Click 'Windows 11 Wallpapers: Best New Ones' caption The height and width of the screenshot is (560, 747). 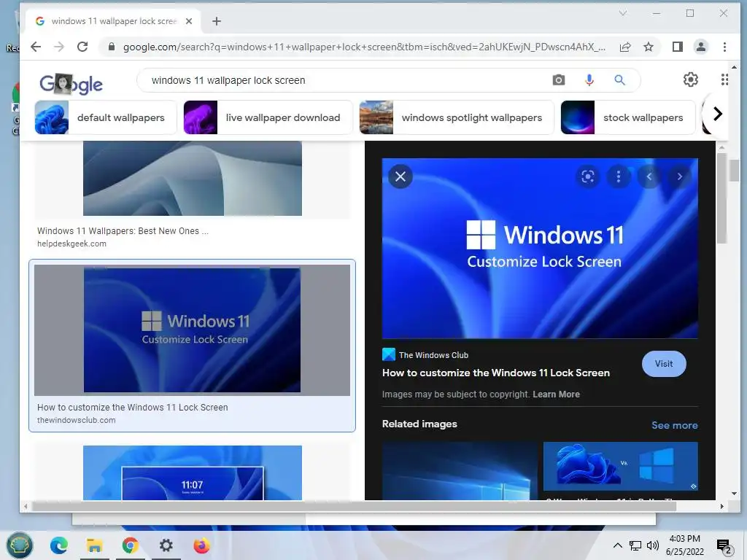[x=123, y=231]
